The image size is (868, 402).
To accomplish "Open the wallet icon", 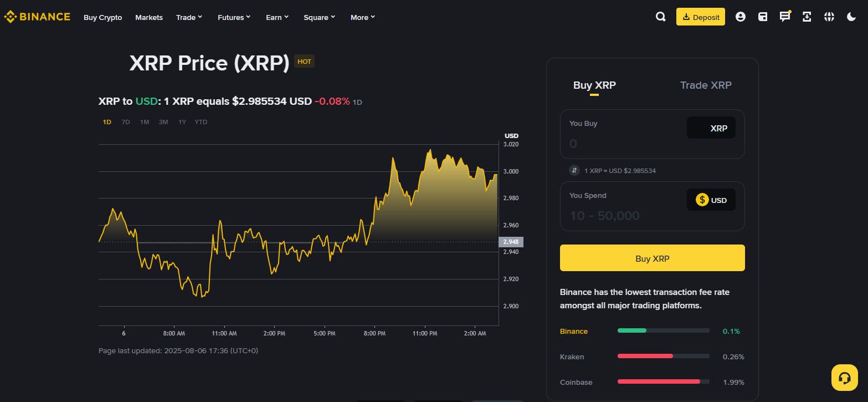I will [x=763, y=17].
